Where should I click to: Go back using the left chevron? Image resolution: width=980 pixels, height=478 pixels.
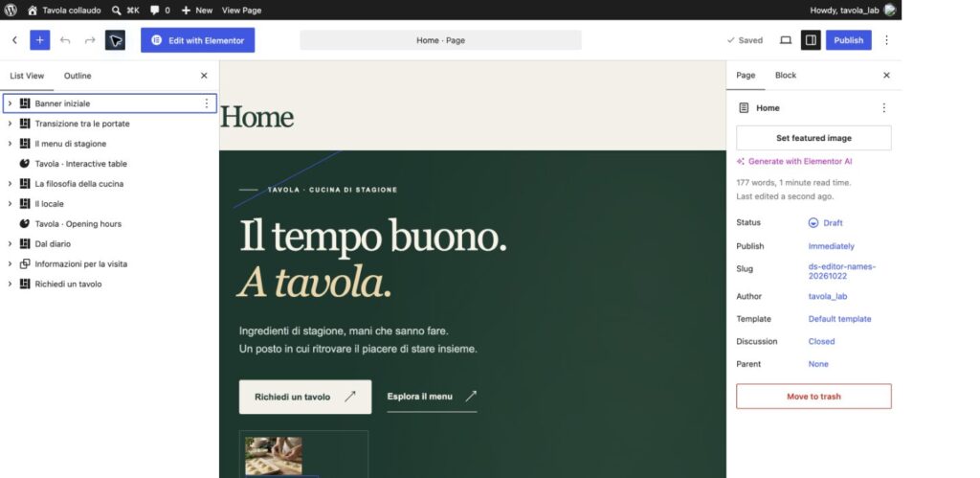[14, 40]
